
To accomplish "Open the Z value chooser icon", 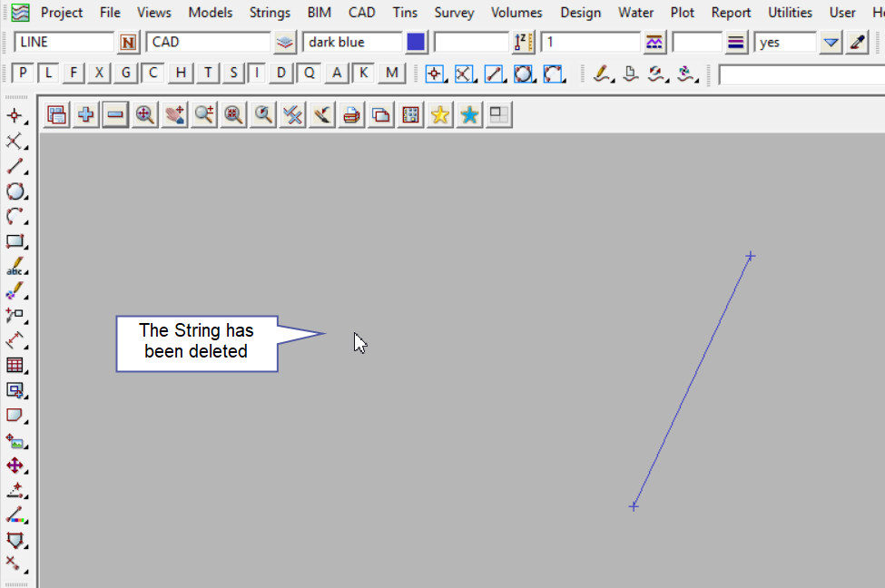I will tap(524, 43).
